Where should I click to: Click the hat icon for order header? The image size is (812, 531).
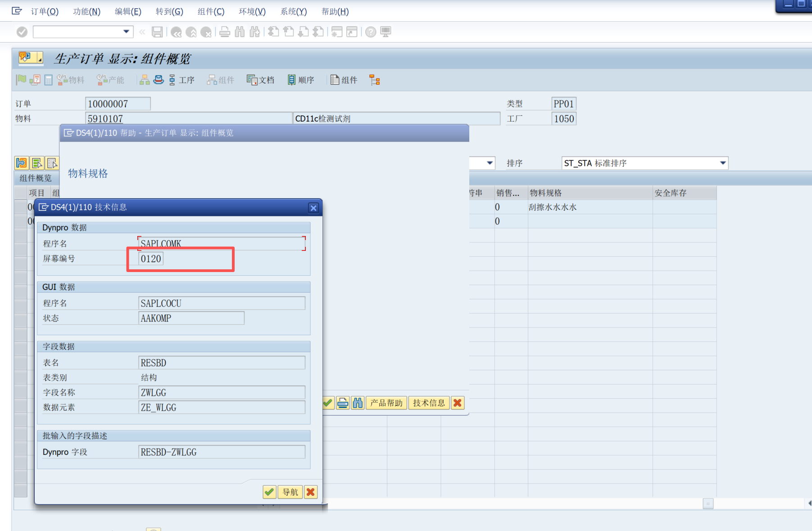[159, 80]
